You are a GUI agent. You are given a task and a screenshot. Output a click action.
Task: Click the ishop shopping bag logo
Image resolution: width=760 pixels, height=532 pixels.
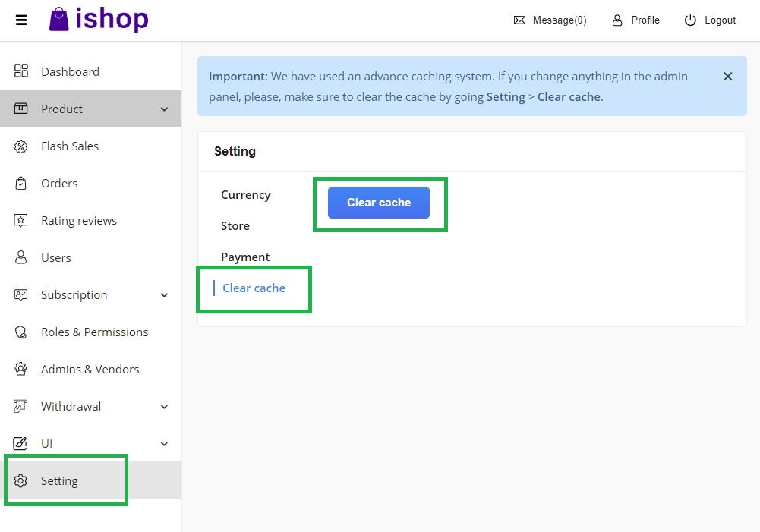(59, 20)
